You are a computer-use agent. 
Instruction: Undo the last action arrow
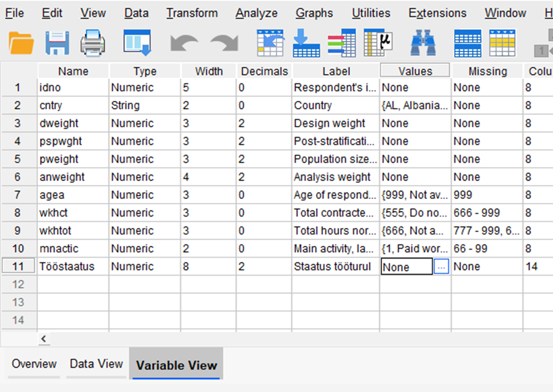(184, 44)
